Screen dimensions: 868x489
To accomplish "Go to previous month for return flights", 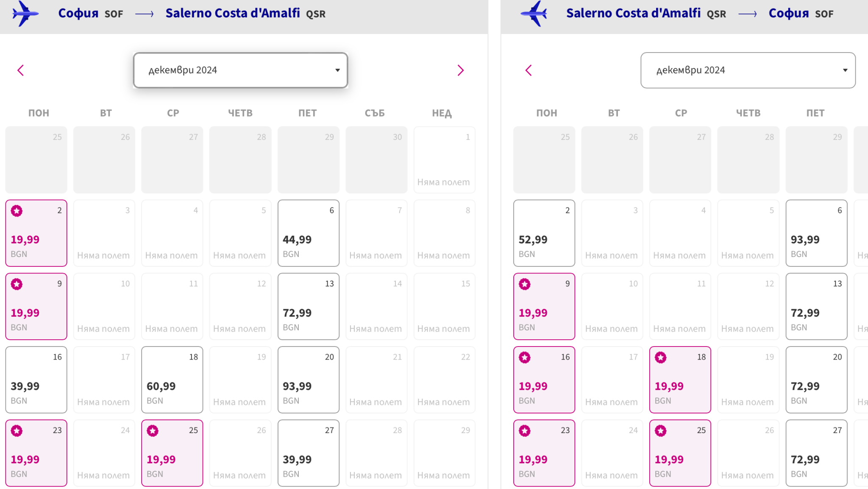I will coord(528,70).
